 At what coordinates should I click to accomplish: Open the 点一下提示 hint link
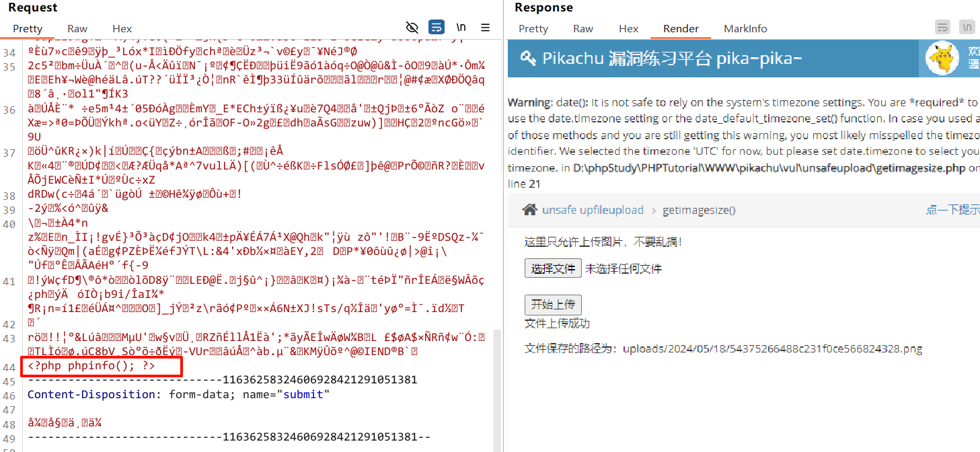tap(952, 210)
